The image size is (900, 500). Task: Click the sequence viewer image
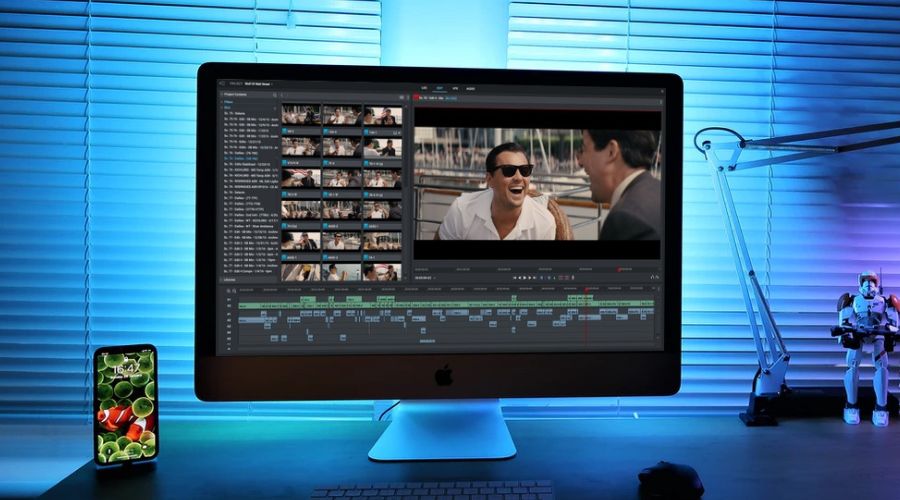pos(537,184)
